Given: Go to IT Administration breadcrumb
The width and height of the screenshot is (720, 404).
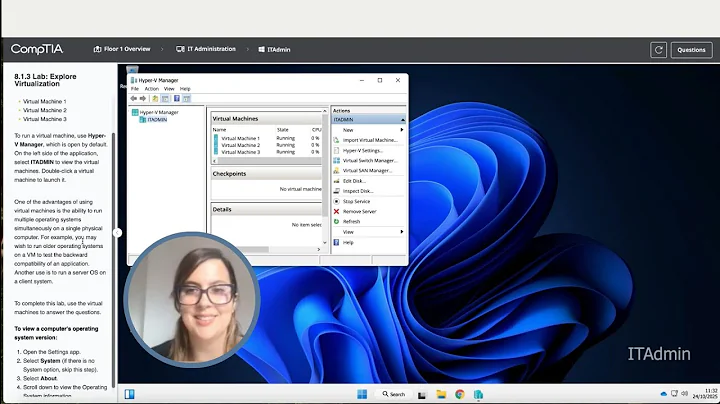Looking at the screenshot, I should [x=206, y=49].
